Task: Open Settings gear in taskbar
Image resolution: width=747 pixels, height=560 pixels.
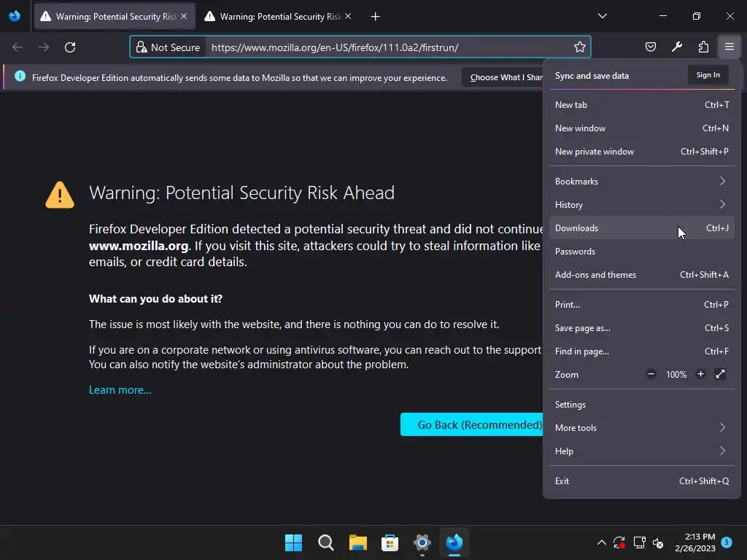Action: [x=422, y=542]
